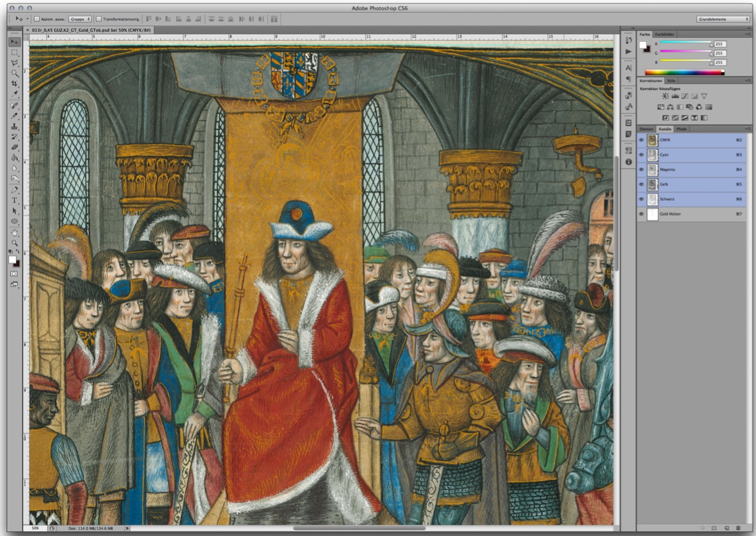Open the Gruppe auto-select dropdown

(x=80, y=19)
